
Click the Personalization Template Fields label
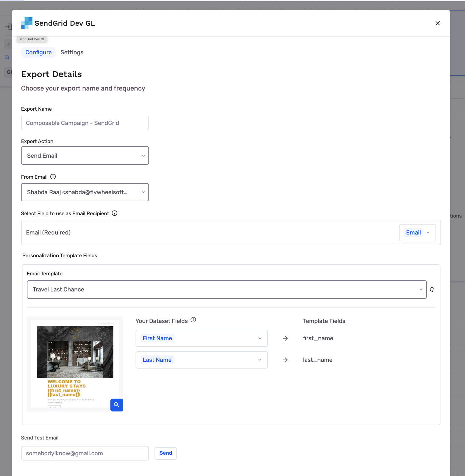pyautogui.click(x=60, y=256)
